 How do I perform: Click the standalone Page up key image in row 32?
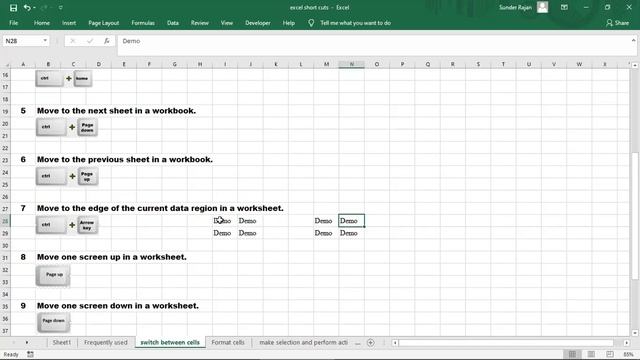click(x=53, y=276)
